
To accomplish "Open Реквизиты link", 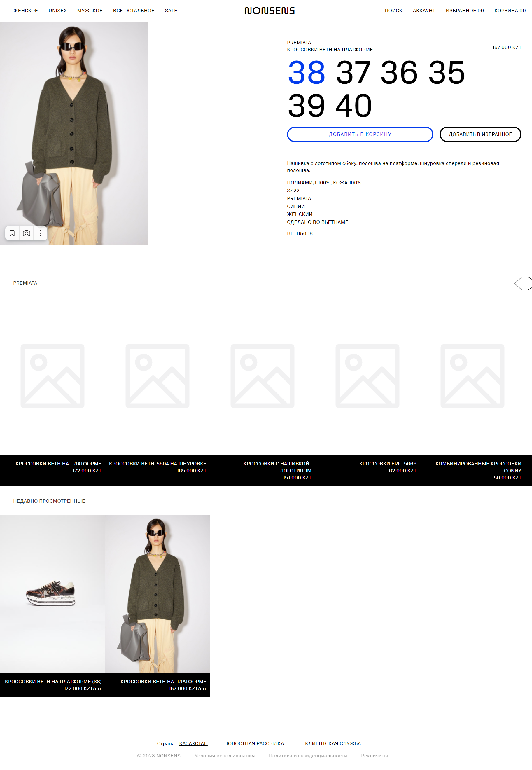I will (374, 756).
